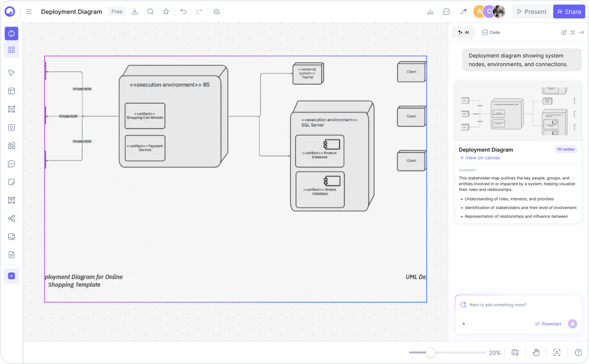Expand the AI panel to fullscreen
This screenshot has height=364, width=589.
click(573, 32)
